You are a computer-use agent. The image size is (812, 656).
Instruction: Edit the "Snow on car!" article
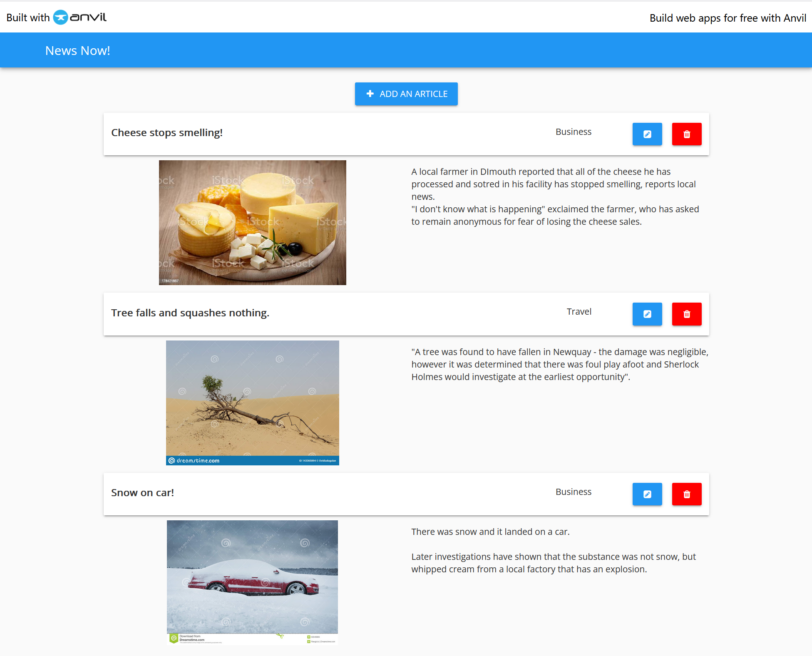click(647, 494)
